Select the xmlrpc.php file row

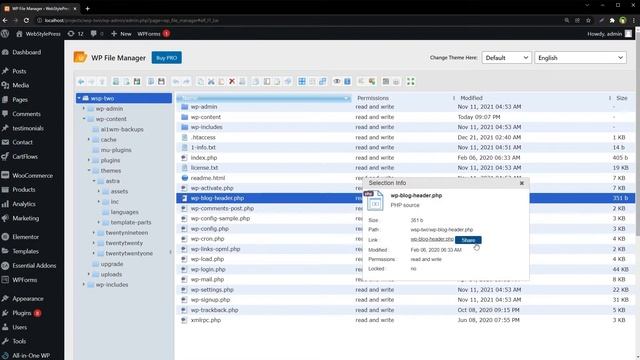406,320
